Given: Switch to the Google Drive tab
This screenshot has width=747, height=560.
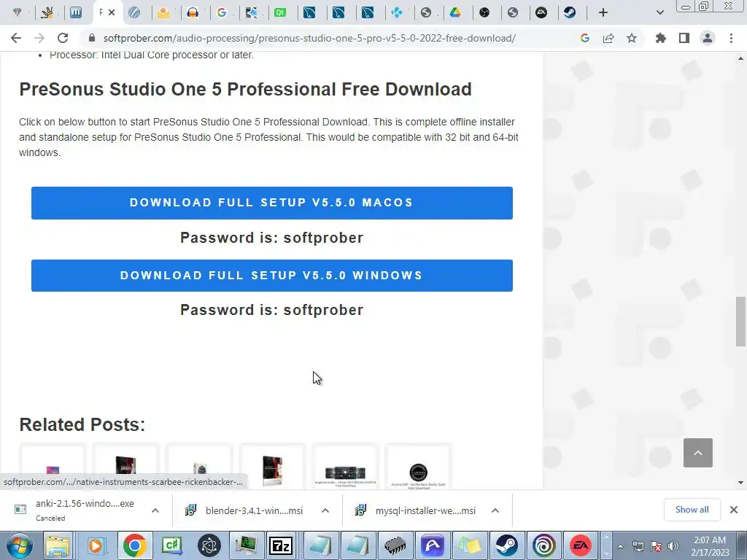Looking at the screenshot, I should (455, 12).
